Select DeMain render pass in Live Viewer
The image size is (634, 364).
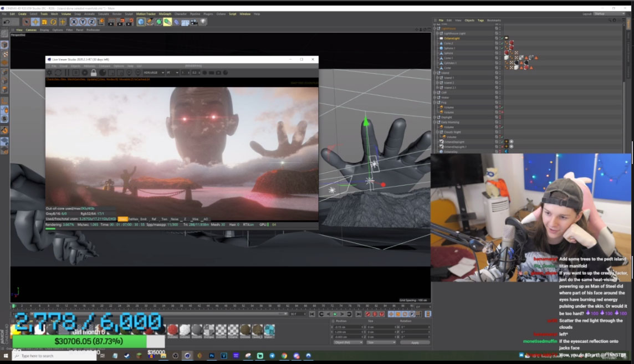pyautogui.click(x=132, y=219)
